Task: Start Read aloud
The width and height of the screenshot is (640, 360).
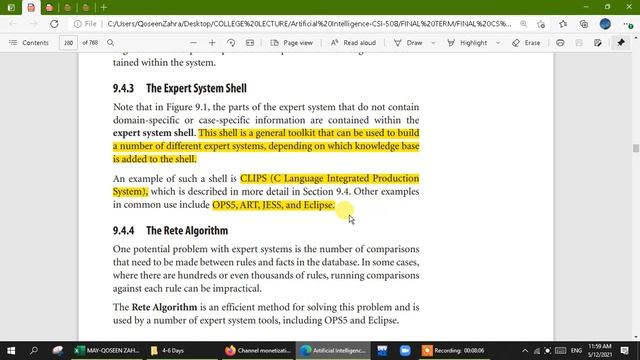Action: 353,43
